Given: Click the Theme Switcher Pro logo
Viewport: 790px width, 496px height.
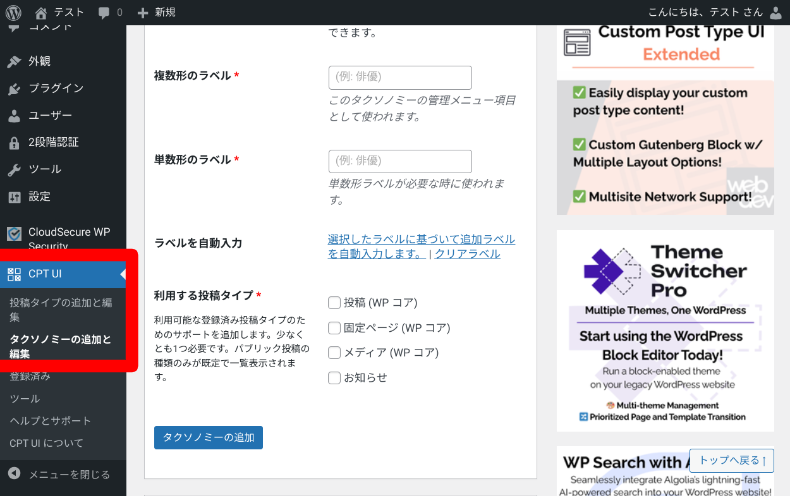Looking at the screenshot, I should click(x=612, y=271).
